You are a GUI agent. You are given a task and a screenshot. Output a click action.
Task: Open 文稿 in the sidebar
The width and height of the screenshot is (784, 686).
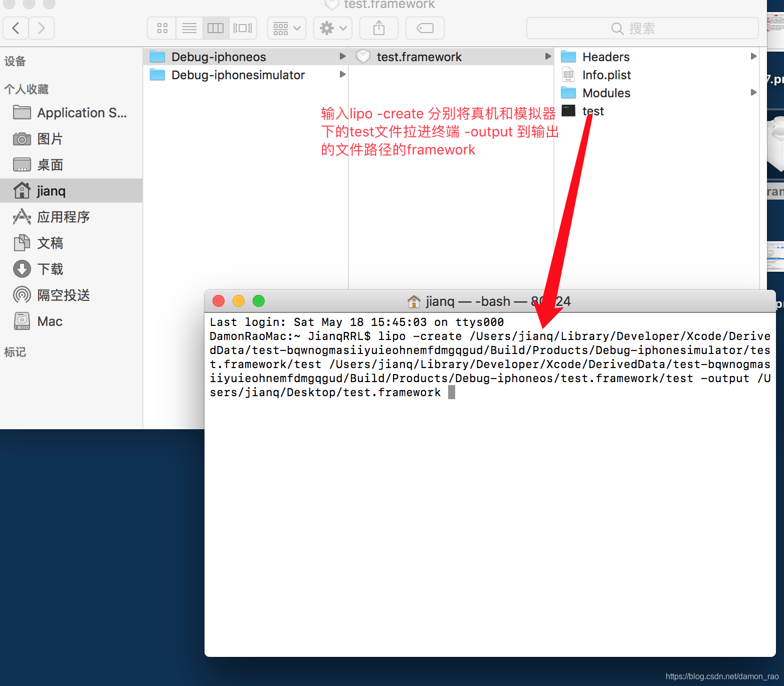(71, 243)
